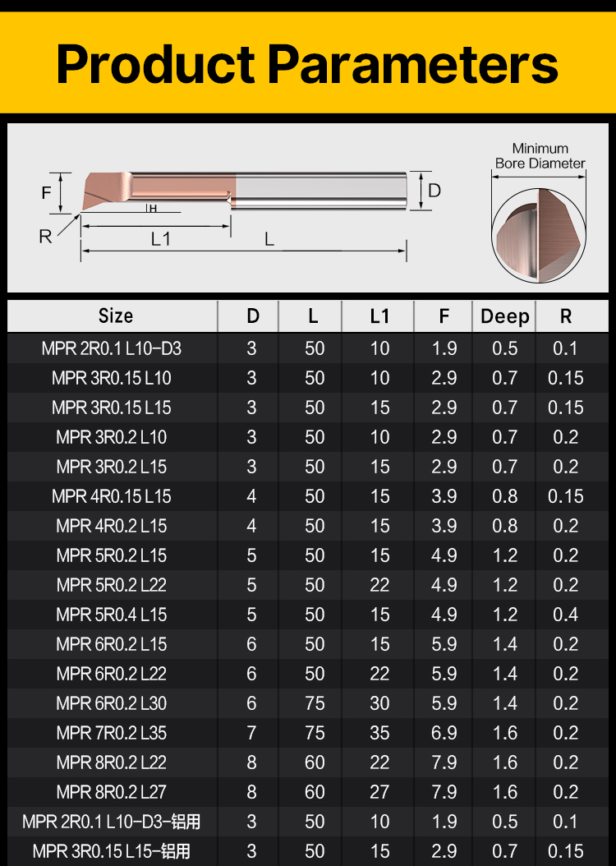Click the L1 column header

pos(379,316)
